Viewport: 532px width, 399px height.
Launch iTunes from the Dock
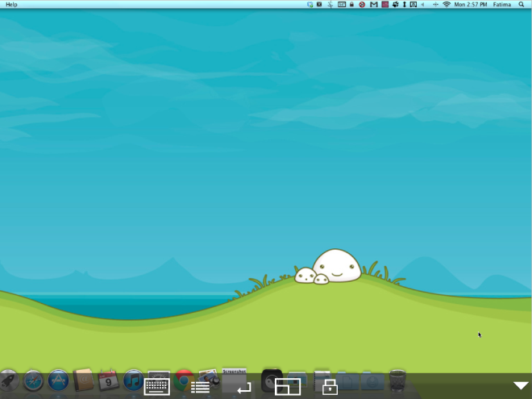[x=133, y=380]
